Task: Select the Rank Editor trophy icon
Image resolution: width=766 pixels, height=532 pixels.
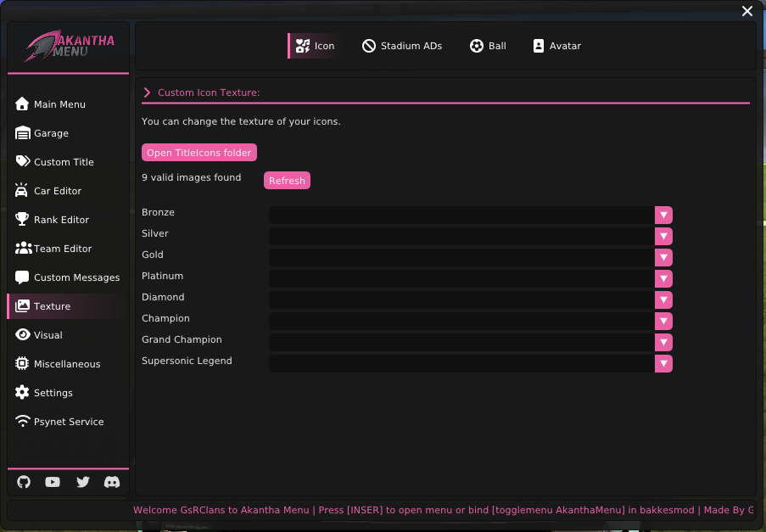Action: 22,220
